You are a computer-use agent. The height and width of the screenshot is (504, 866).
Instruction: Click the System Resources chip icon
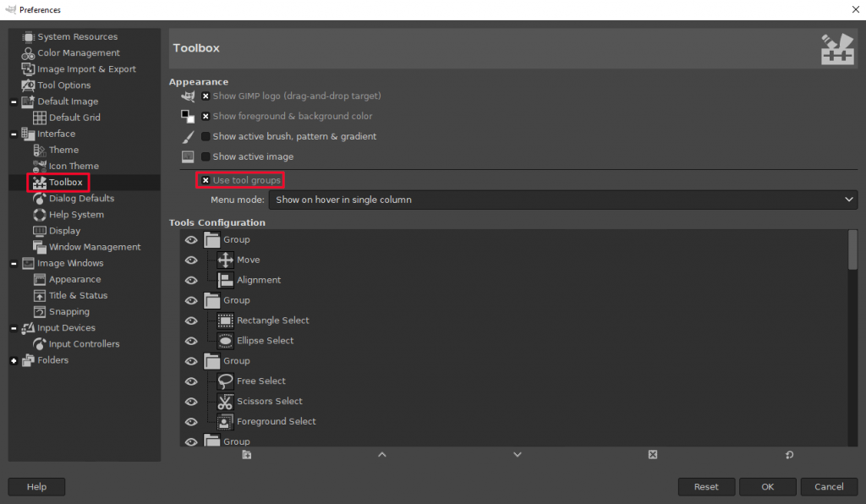click(x=28, y=37)
